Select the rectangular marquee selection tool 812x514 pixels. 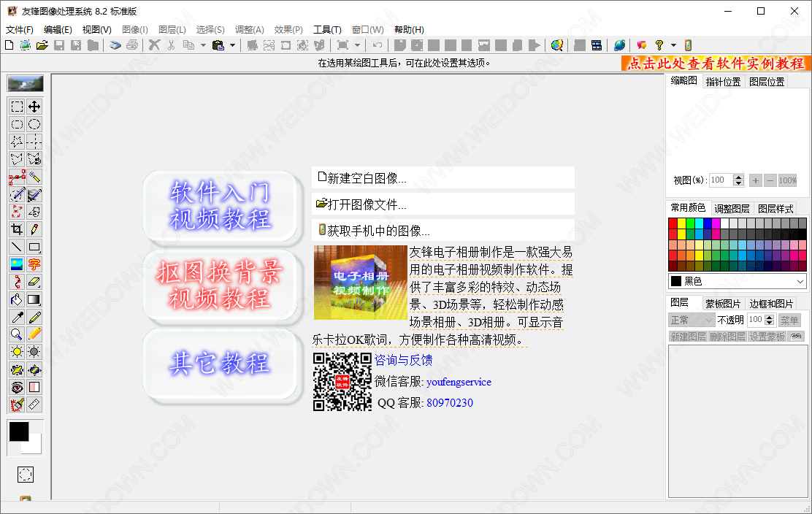pyautogui.click(x=17, y=107)
